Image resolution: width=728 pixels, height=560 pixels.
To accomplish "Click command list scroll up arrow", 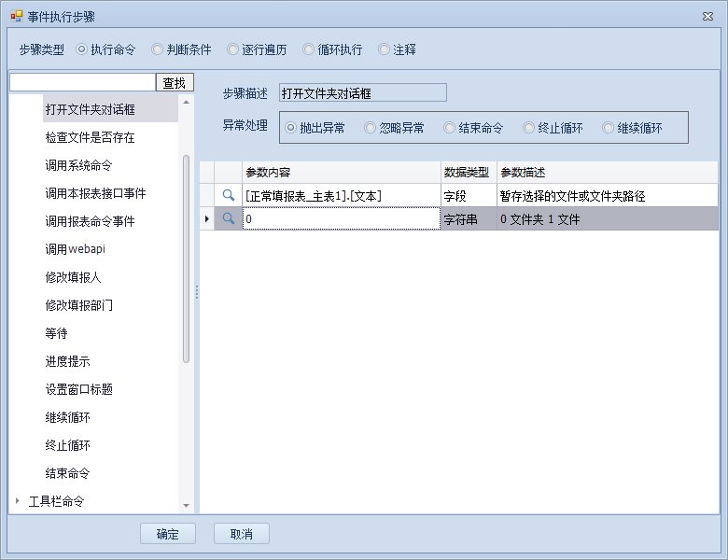I will [186, 102].
